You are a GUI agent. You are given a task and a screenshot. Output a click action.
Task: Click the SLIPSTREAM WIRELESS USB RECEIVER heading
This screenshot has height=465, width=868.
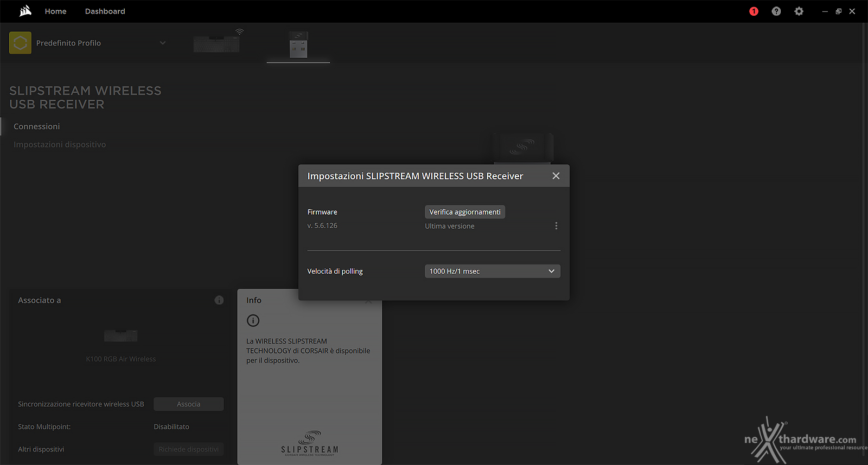[x=85, y=98]
